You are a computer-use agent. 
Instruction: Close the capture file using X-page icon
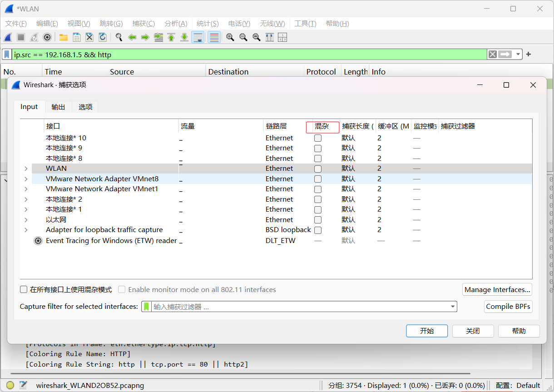(x=89, y=37)
